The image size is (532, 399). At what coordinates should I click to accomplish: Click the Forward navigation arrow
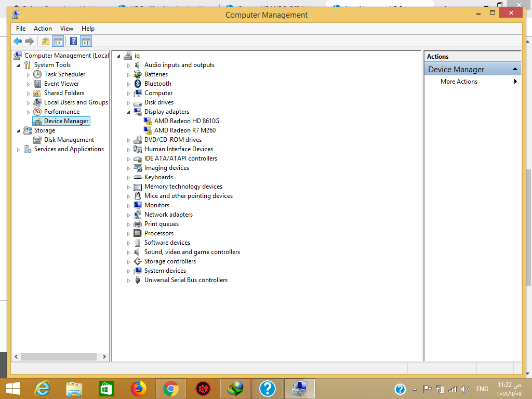click(x=30, y=41)
